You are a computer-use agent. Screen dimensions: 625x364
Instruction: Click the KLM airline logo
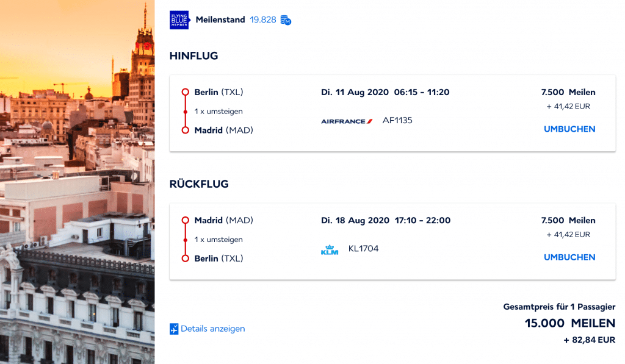coord(330,249)
